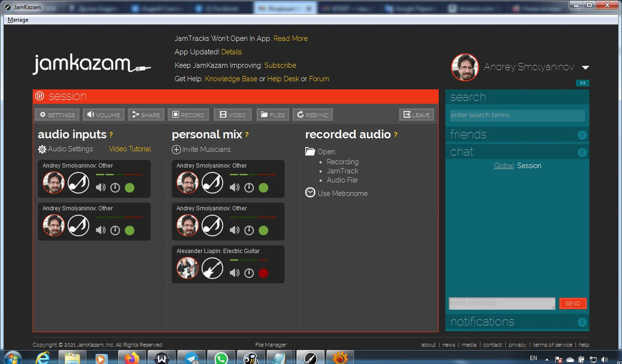Click the Audio Settings gear icon
The width and height of the screenshot is (622, 364).
42,149
